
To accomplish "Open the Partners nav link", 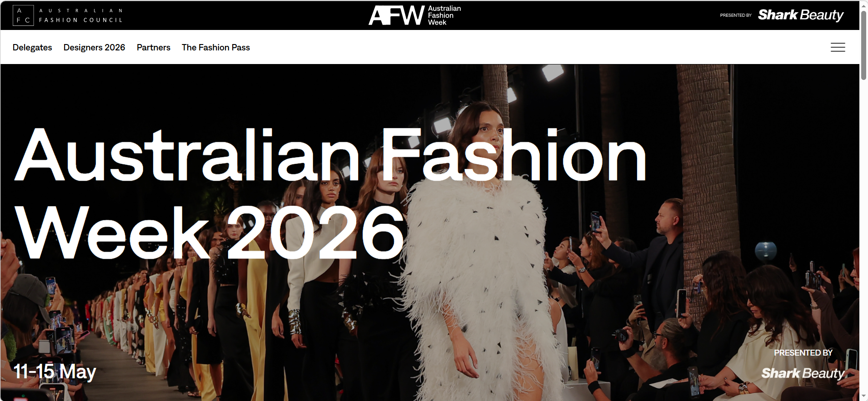I will click(154, 47).
